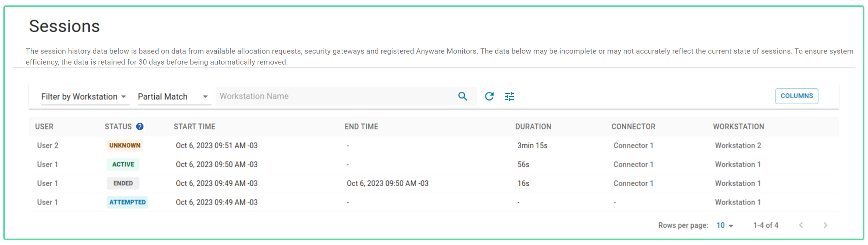Click Connector 1 in the UNKNOWN row
The image size is (868, 245).
click(633, 146)
